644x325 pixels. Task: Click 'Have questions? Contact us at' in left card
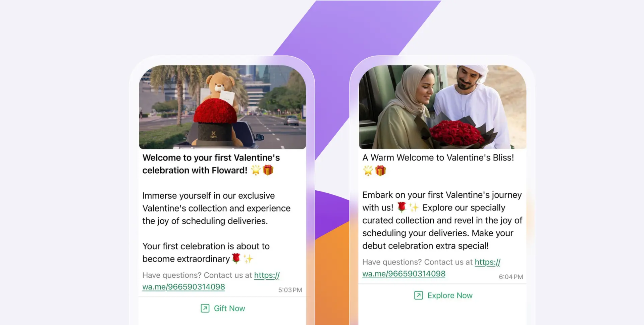coord(197,275)
